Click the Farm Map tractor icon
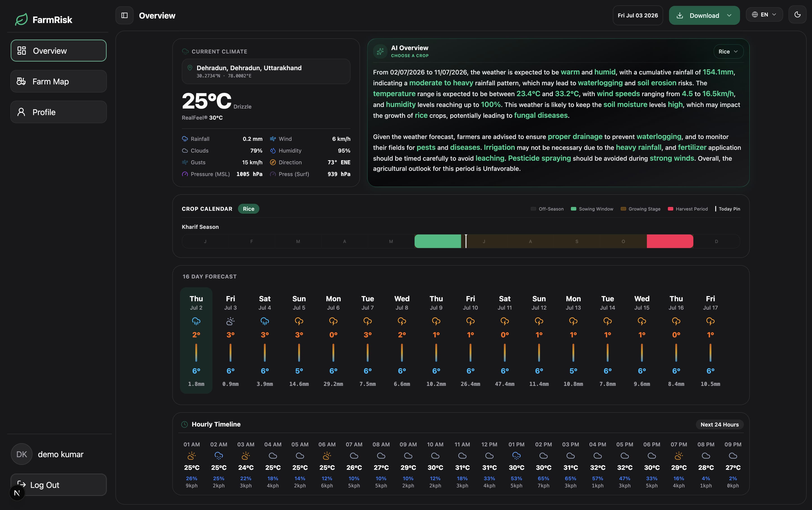Viewport: 812px width, 510px height. (21, 81)
